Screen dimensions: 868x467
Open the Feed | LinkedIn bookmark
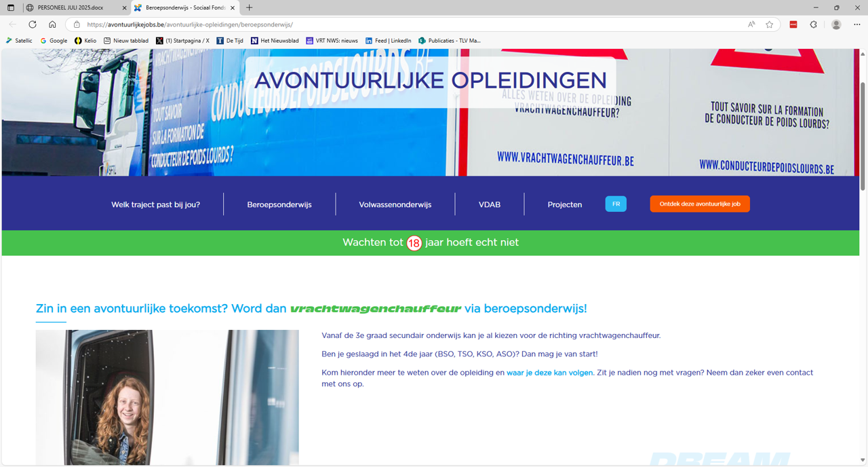389,41
